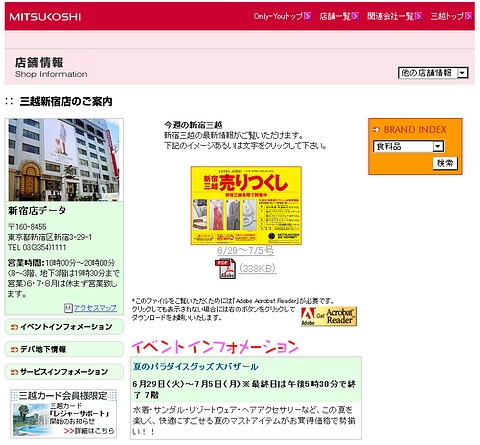The width and height of the screenshot is (480, 445).
Task: Click the 検索 search button
Action: [x=445, y=163]
